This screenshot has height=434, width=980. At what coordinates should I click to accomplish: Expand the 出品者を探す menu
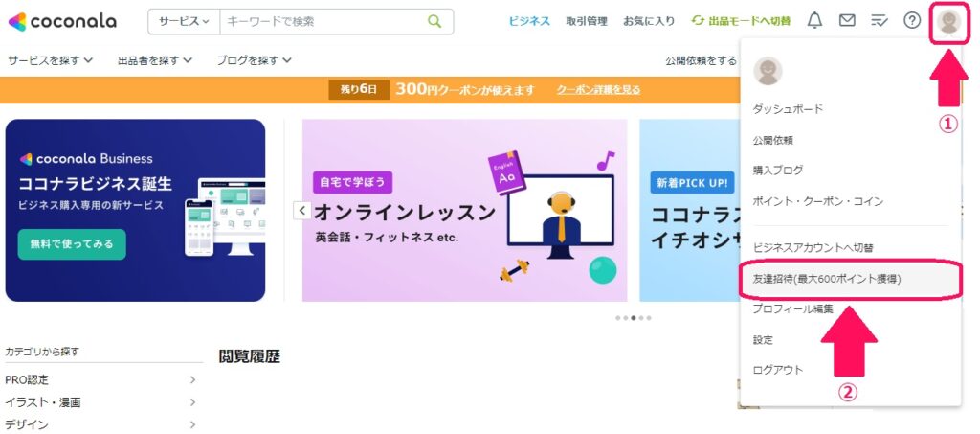[x=154, y=60]
